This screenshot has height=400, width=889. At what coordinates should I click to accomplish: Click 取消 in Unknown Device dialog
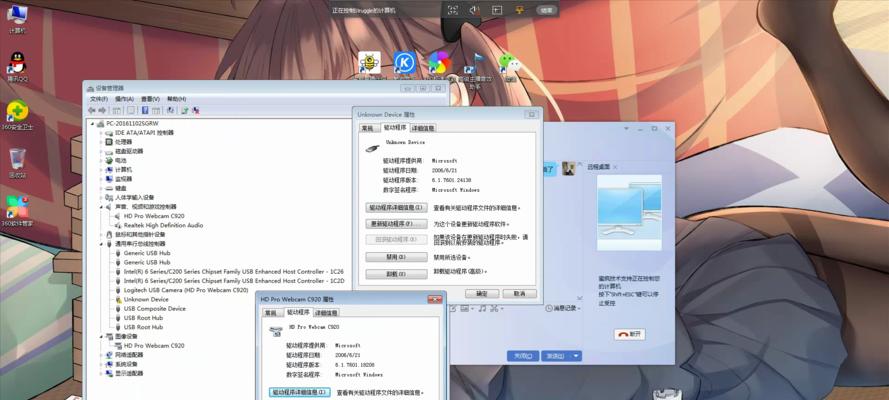point(519,293)
